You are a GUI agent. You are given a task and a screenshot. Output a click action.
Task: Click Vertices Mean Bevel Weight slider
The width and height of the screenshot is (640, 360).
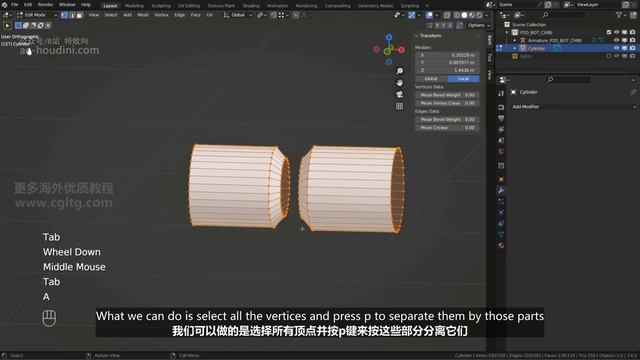point(447,95)
